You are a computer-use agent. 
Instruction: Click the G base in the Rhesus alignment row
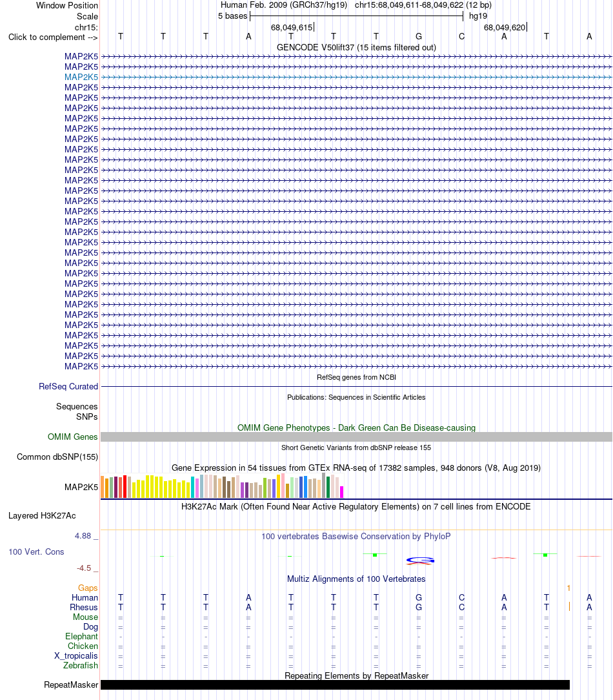coord(419,608)
